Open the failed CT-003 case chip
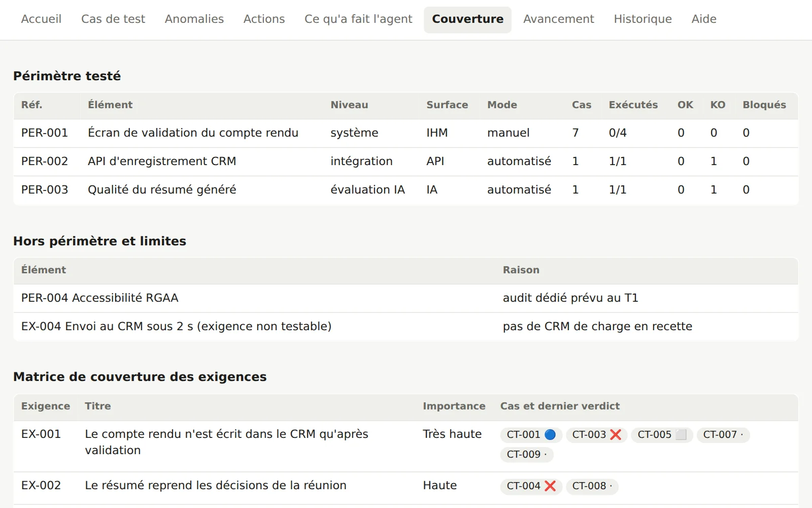The image size is (812, 508). click(596, 435)
